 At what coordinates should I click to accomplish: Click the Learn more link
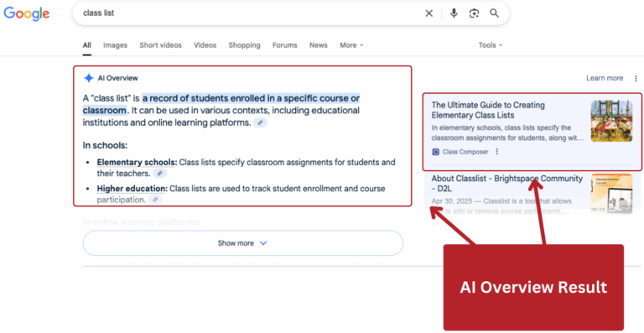[605, 78]
